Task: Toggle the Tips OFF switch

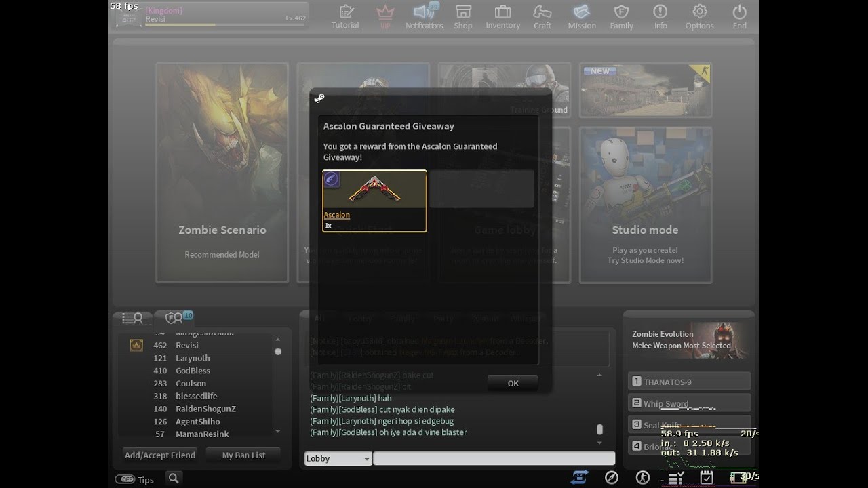Action: click(x=125, y=479)
